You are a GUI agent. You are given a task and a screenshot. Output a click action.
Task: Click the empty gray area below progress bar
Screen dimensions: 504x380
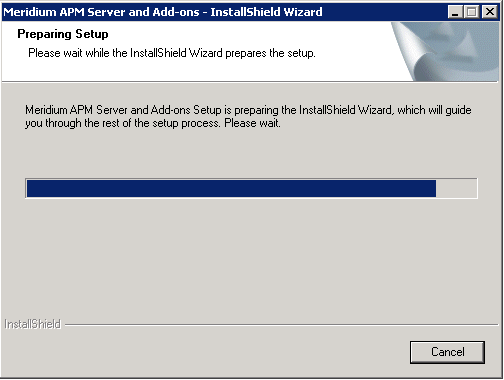coord(250,257)
